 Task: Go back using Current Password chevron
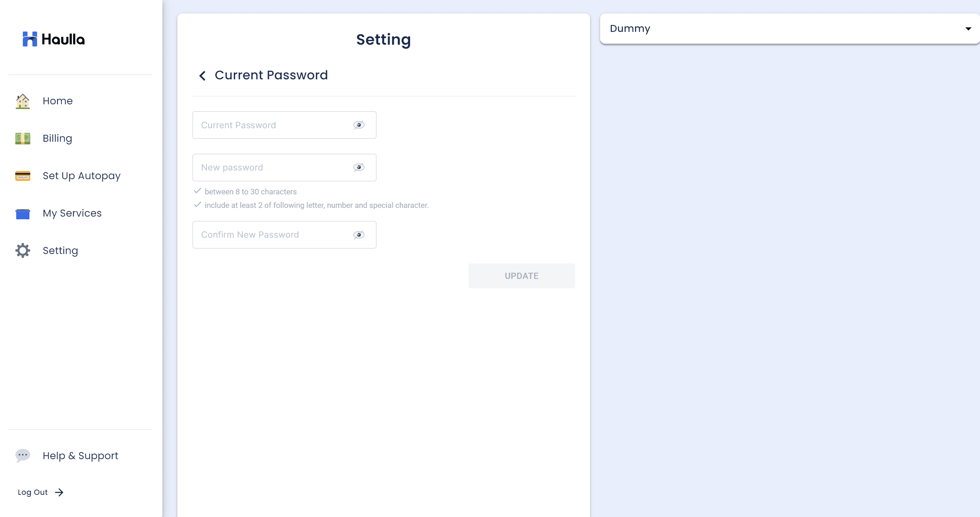(202, 76)
